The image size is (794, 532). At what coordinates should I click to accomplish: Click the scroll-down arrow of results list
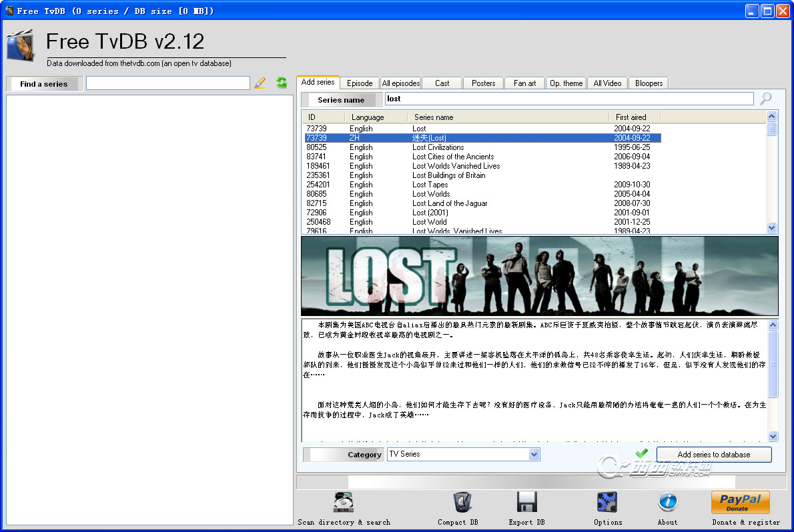[x=772, y=228]
